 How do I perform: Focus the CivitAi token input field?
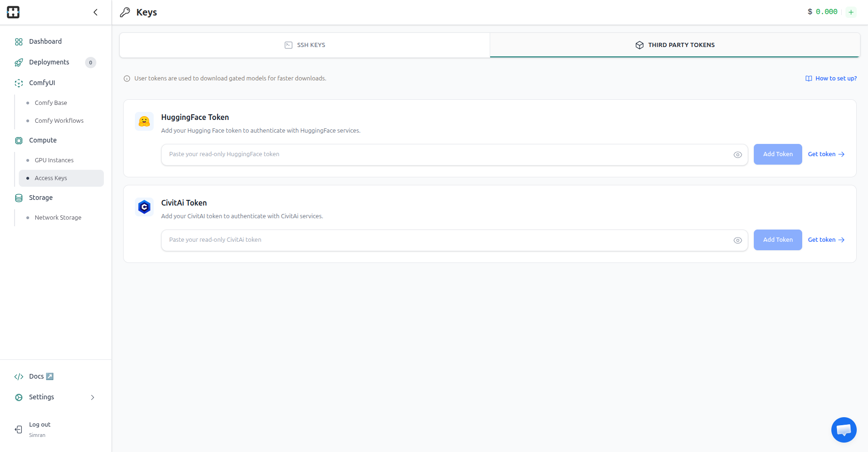tap(454, 240)
